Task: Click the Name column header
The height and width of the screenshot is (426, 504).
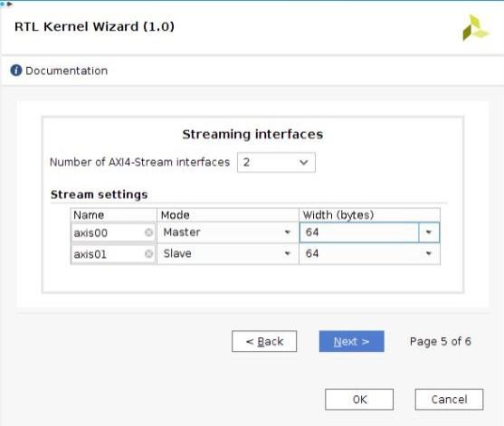Action: click(113, 215)
